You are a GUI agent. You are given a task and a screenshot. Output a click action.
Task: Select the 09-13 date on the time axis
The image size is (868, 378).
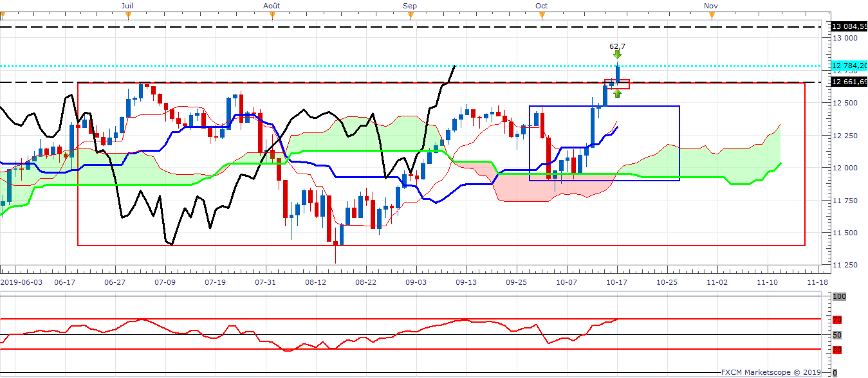point(466,282)
